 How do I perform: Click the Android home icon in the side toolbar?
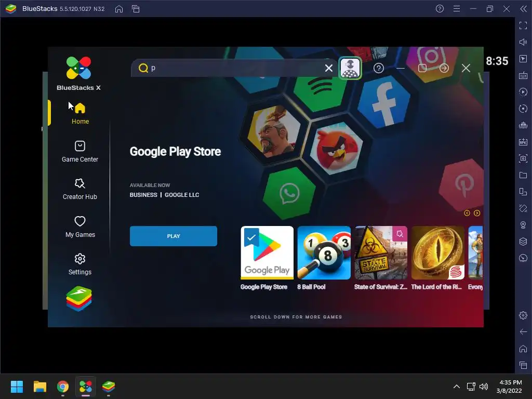click(x=523, y=349)
